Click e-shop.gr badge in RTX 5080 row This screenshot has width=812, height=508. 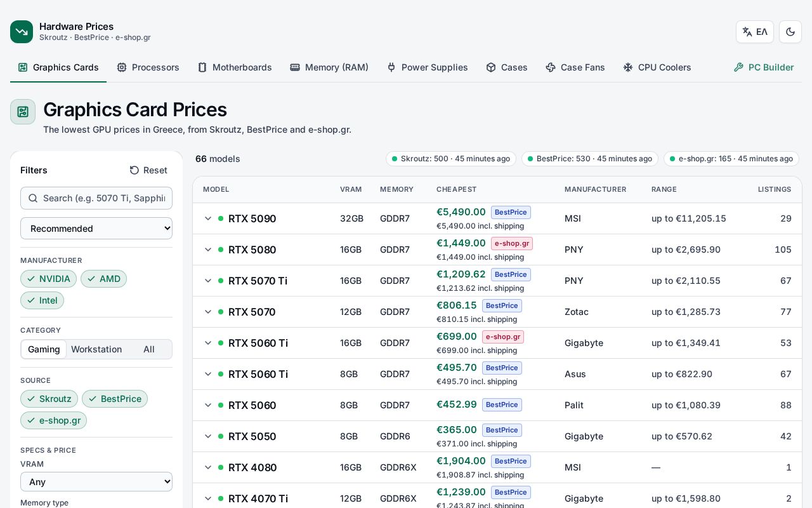pyautogui.click(x=512, y=243)
